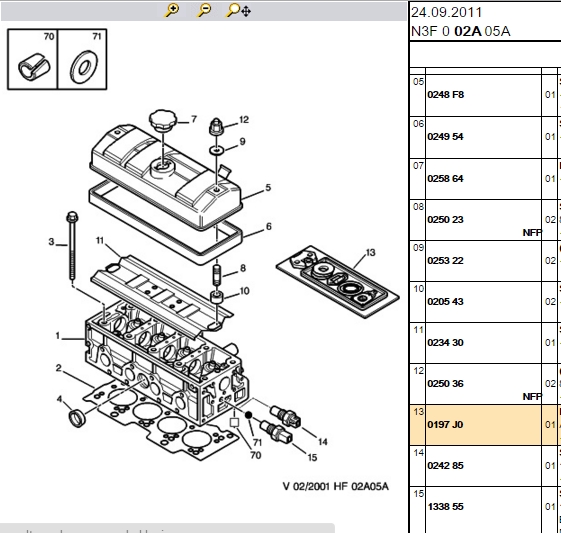Click callout 3 head bolt label
This screenshot has width=561, height=533.
pyautogui.click(x=52, y=242)
